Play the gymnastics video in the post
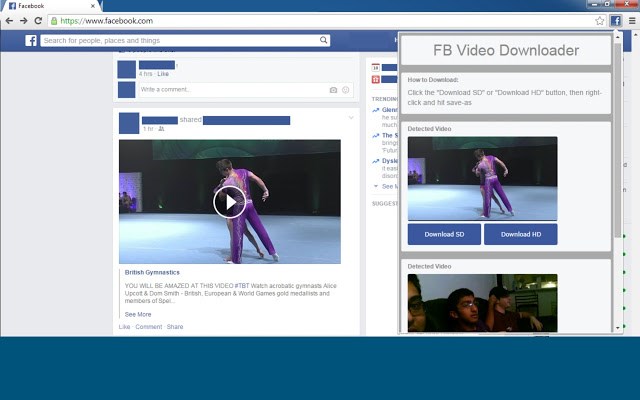 click(x=229, y=202)
